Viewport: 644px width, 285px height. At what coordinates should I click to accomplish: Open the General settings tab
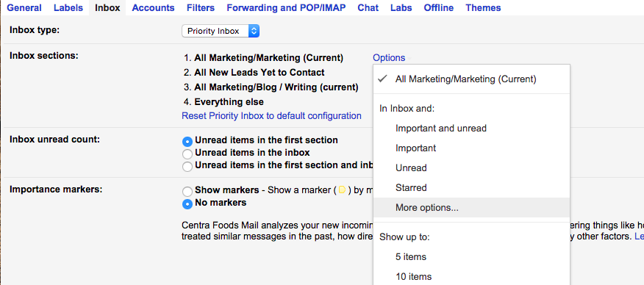point(24,8)
